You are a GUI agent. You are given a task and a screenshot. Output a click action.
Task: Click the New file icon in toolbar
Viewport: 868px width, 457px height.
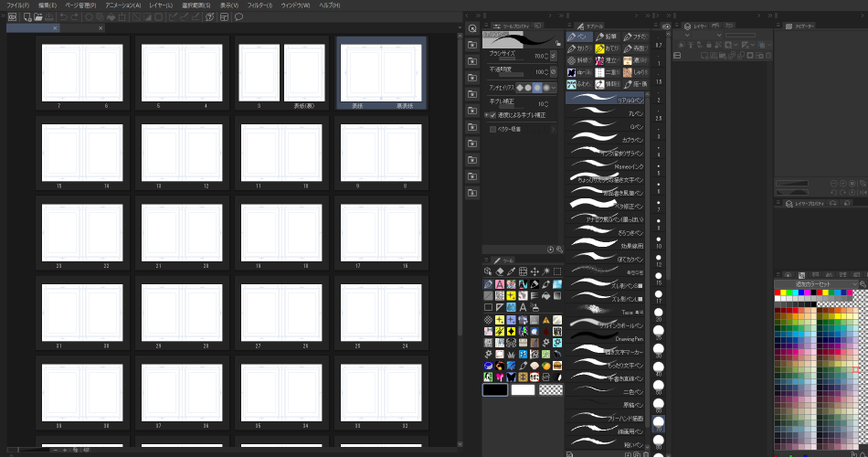coord(26,16)
